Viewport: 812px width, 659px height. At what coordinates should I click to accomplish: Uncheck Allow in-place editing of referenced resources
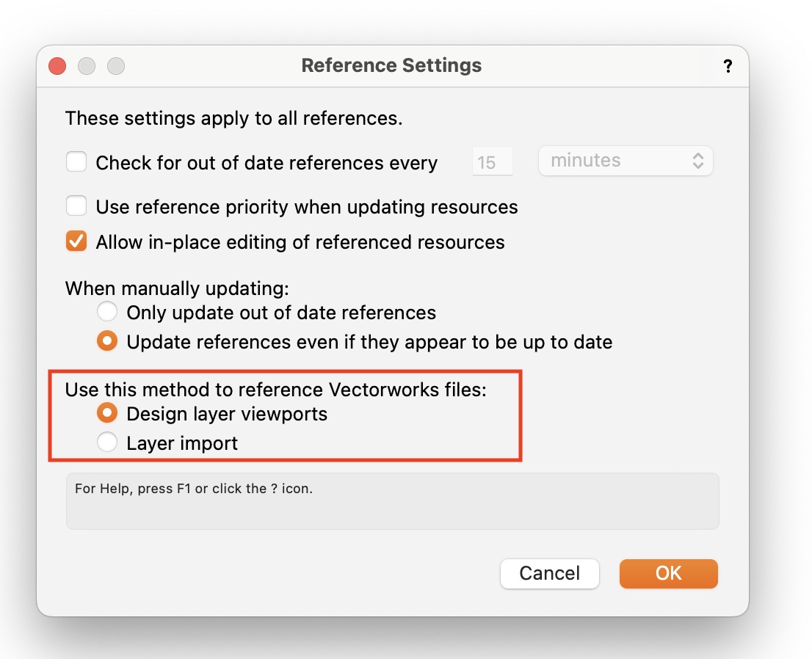click(76, 242)
